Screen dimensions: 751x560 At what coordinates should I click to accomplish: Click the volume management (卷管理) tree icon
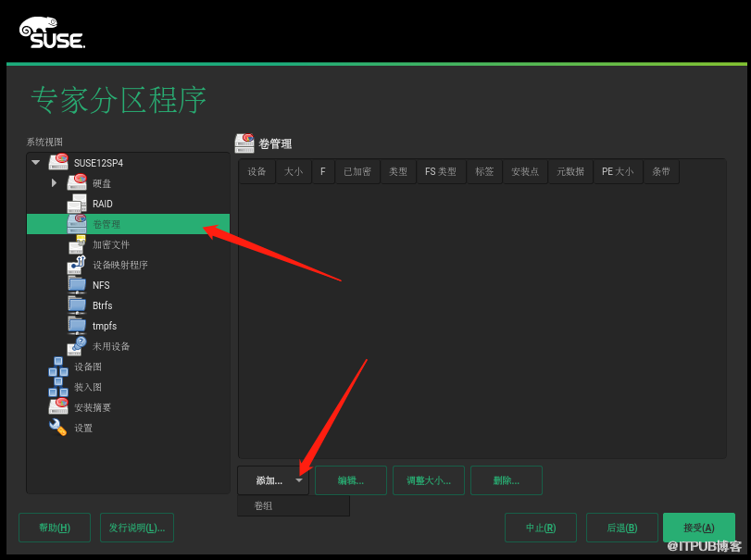pyautogui.click(x=77, y=223)
